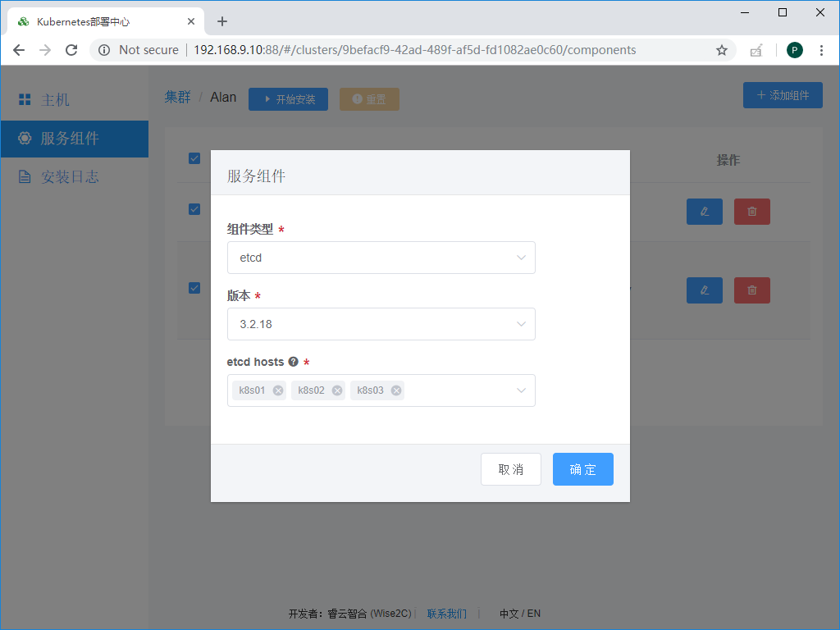Uncheck the second component row checkbox
The height and width of the screenshot is (630, 840).
click(194, 288)
